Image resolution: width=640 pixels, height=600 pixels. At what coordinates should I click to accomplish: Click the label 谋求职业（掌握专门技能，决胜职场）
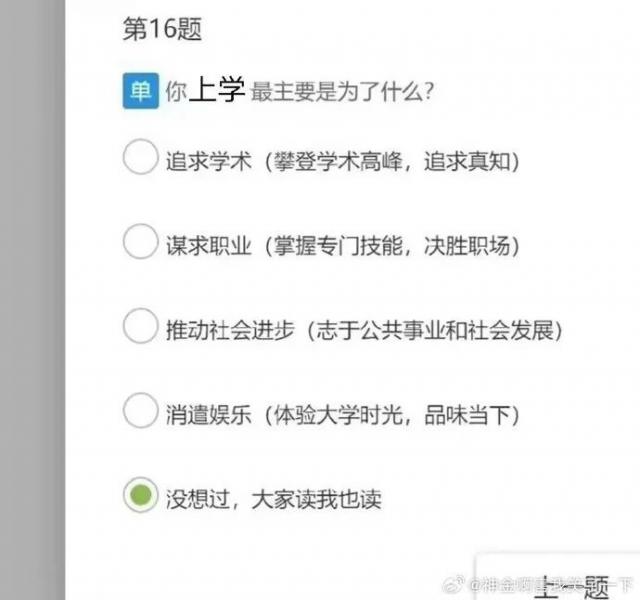click(343, 246)
